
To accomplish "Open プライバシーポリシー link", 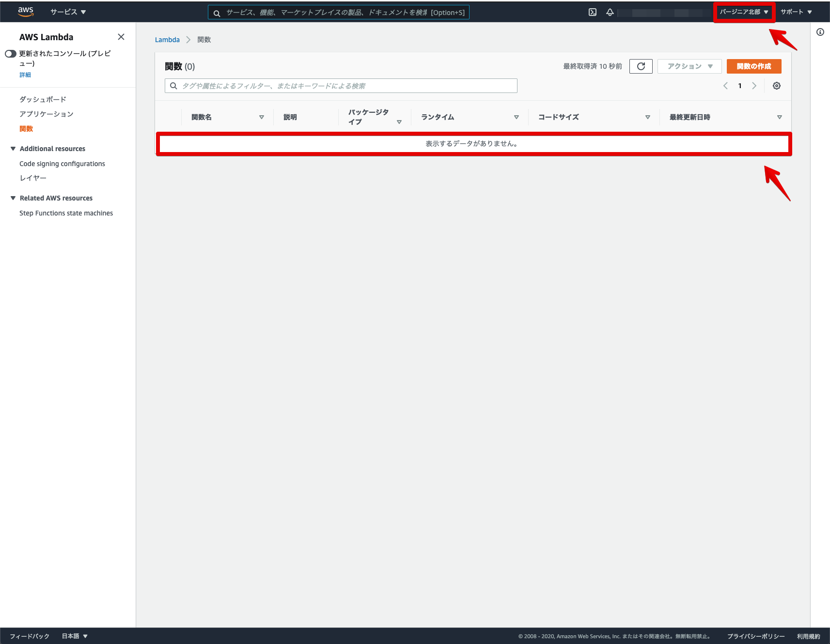I will coord(756,636).
